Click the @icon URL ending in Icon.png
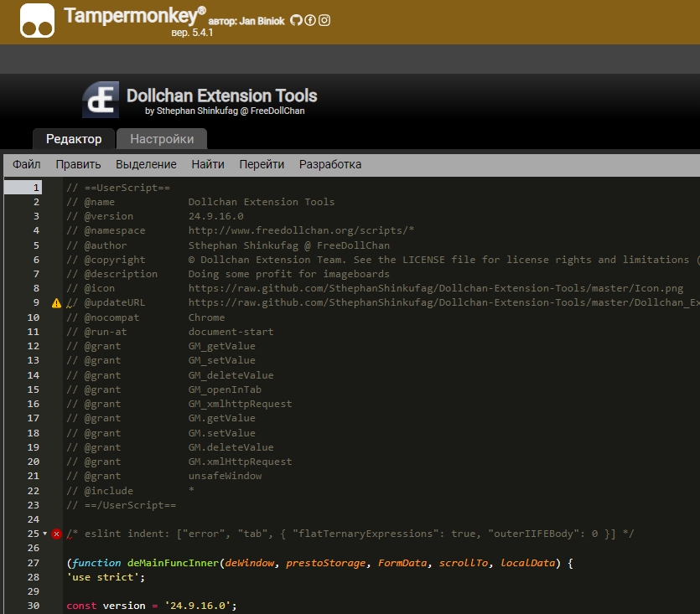Image resolution: width=700 pixels, height=614 pixels. [x=436, y=288]
